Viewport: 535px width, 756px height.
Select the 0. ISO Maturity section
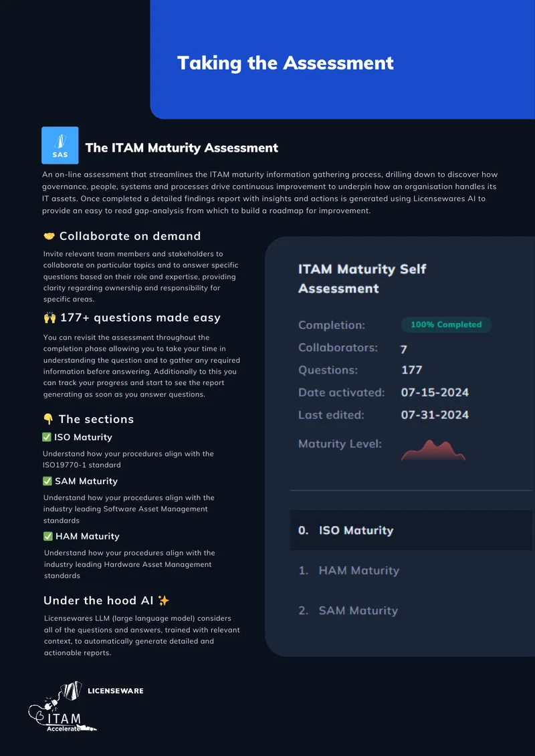coord(411,530)
